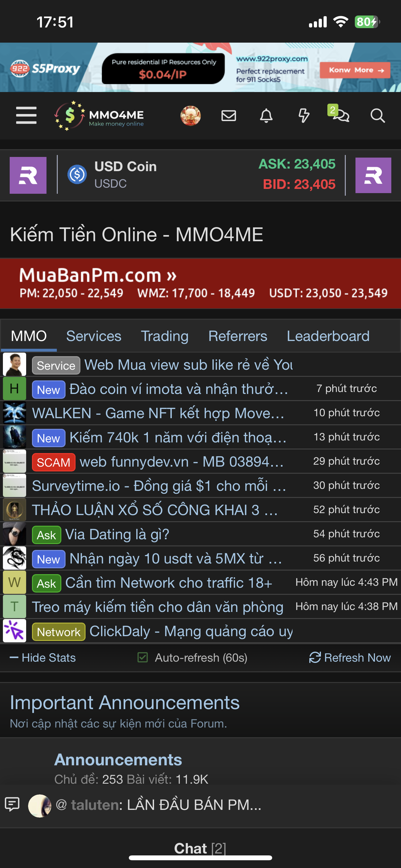Open the hamburger navigation menu
The image size is (401, 868).
coord(26,116)
